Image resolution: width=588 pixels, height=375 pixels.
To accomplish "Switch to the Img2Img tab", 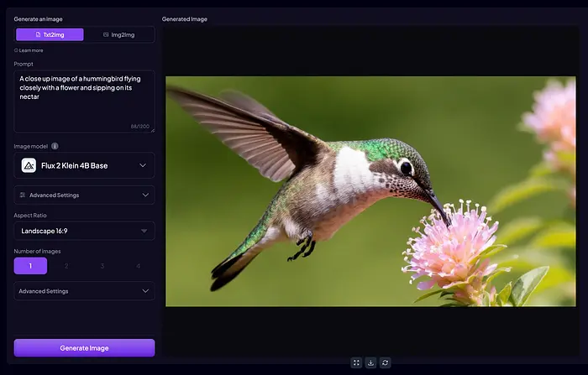I will (118, 34).
